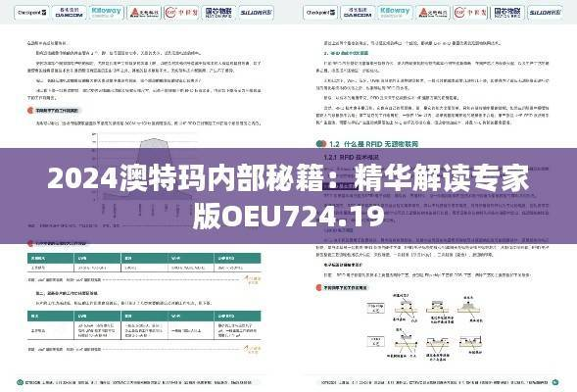Click the Kiloway logo on the left page
This screenshot has height=392, width=577.
[x=107, y=13]
